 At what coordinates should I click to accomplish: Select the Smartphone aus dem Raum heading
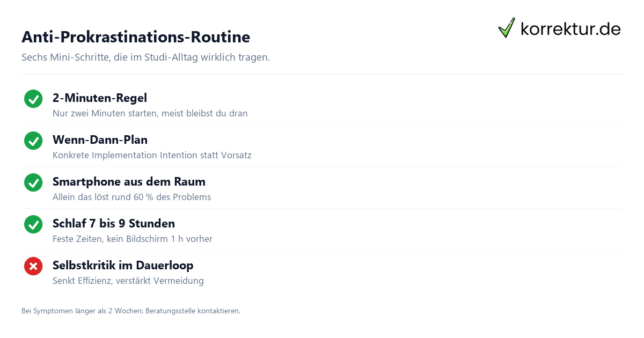(129, 181)
